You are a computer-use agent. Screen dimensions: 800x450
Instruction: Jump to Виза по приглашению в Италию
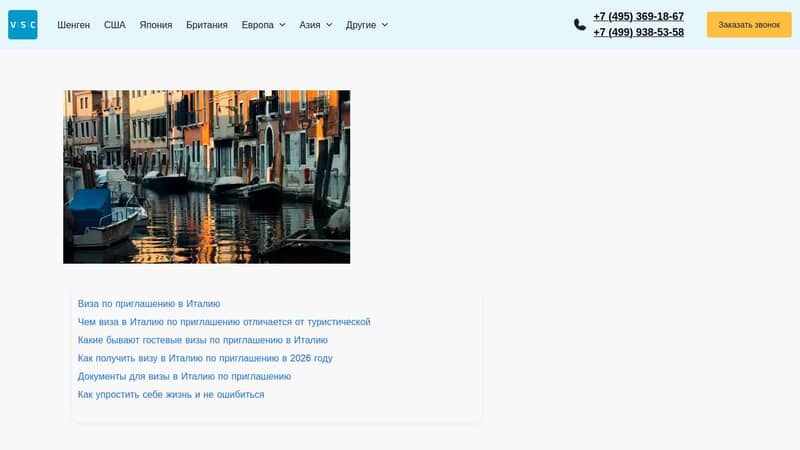(x=149, y=304)
